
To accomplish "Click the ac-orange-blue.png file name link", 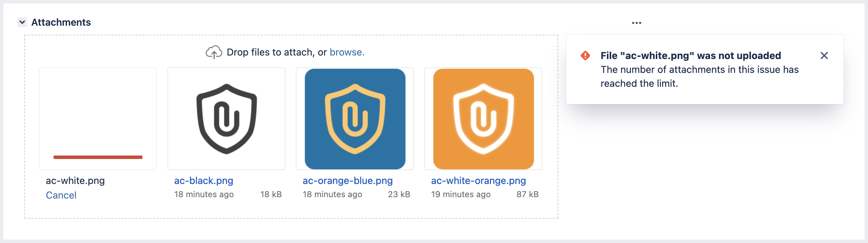I will point(348,181).
